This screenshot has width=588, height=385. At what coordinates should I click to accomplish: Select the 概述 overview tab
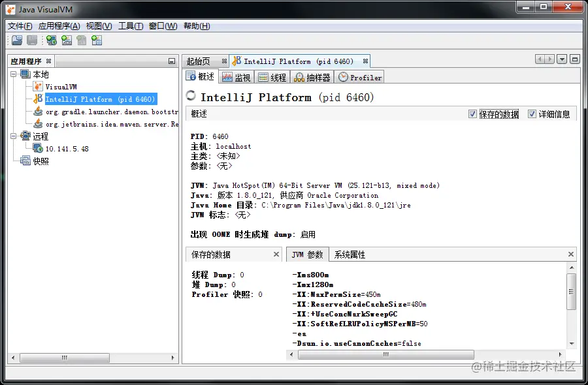coord(201,76)
